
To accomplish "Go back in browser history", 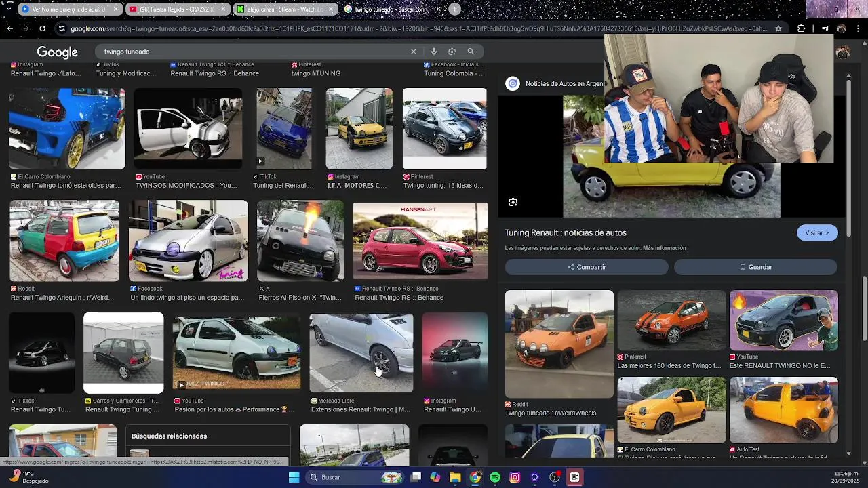I will (x=9, y=28).
